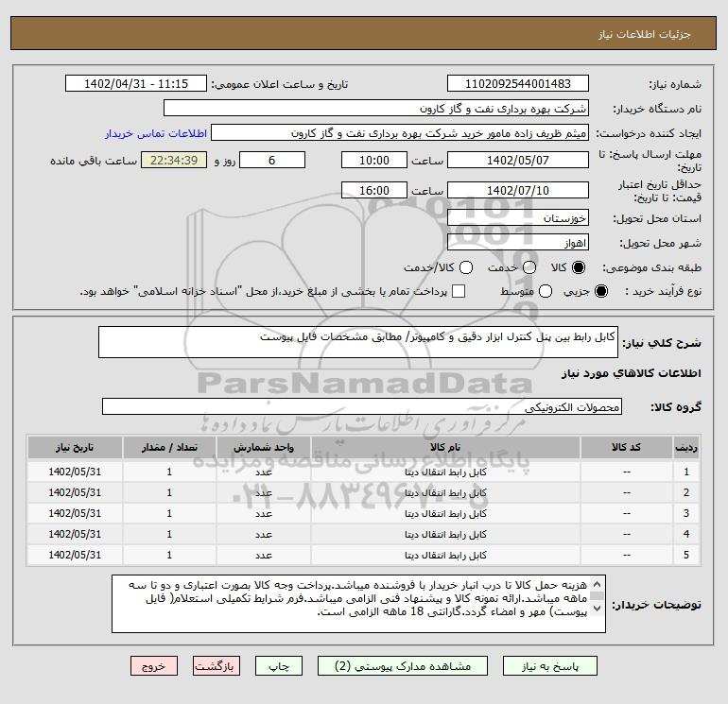Click the buyer notes scrollbar down arrow
This screenshot has width=728, height=704.
597,608
